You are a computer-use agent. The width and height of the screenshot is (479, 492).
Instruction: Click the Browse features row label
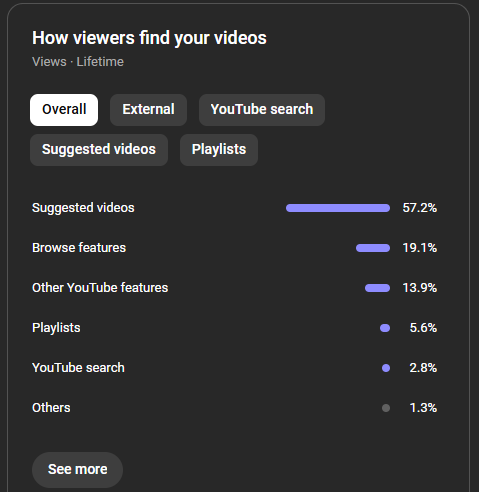click(79, 248)
